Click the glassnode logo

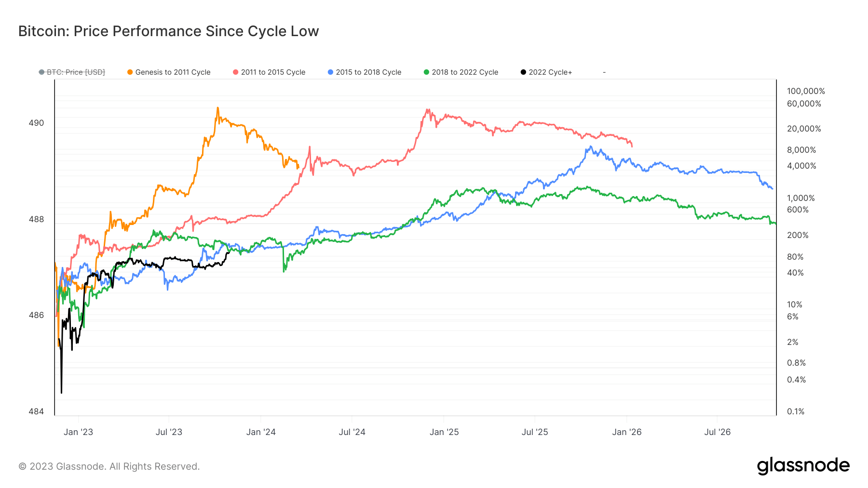click(803, 466)
